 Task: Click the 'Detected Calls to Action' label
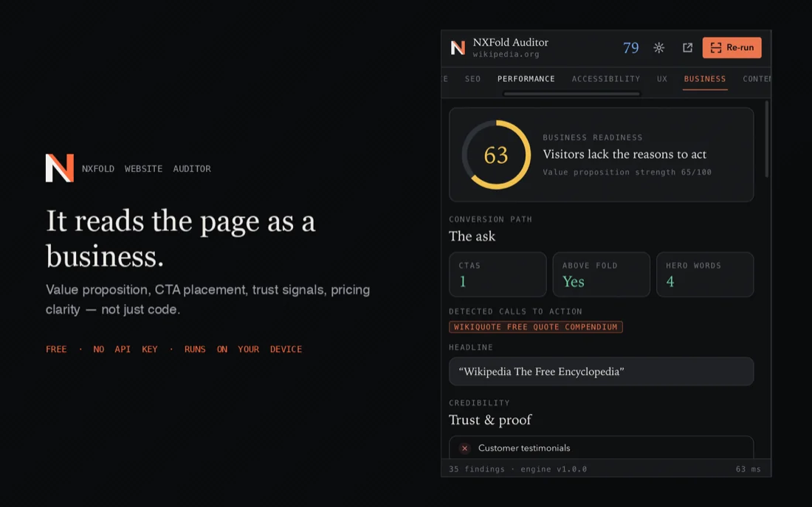515,311
